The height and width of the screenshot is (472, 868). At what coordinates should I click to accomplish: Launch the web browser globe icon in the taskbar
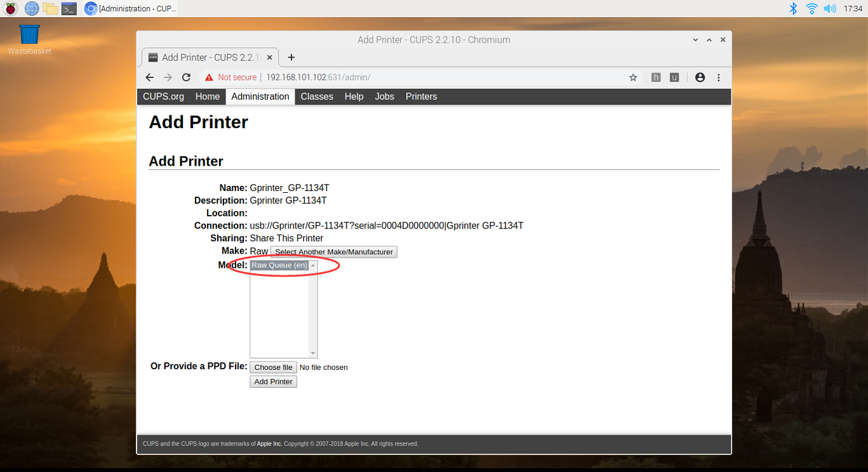point(32,8)
